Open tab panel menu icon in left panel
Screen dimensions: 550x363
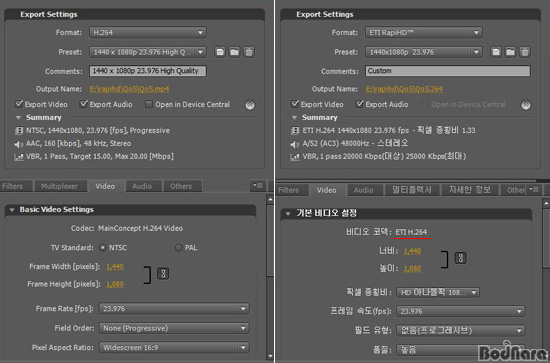(x=258, y=186)
